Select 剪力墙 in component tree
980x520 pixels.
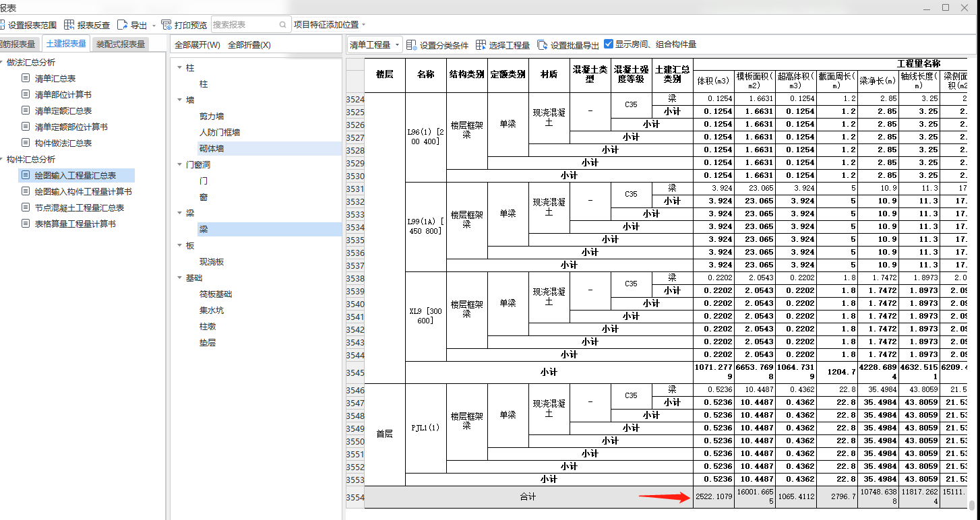[212, 117]
